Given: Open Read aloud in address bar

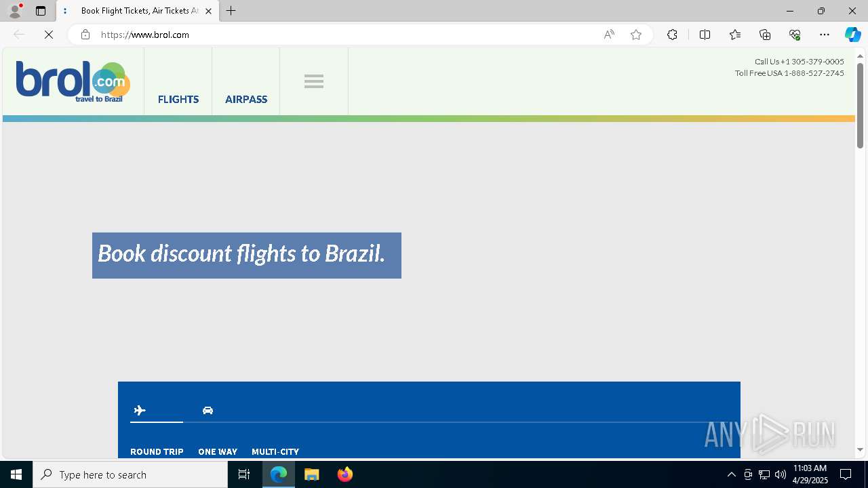Looking at the screenshot, I should [x=609, y=35].
